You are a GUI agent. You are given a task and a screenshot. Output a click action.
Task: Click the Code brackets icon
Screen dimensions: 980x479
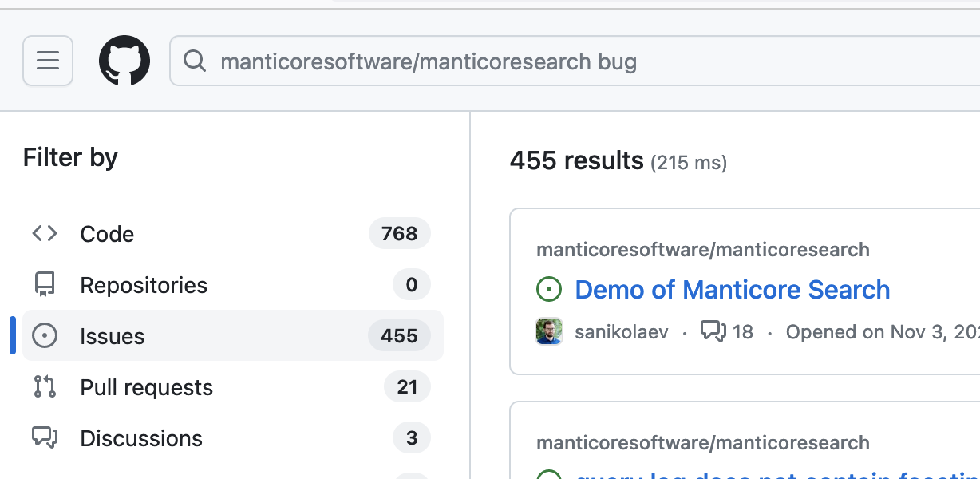[x=45, y=234]
